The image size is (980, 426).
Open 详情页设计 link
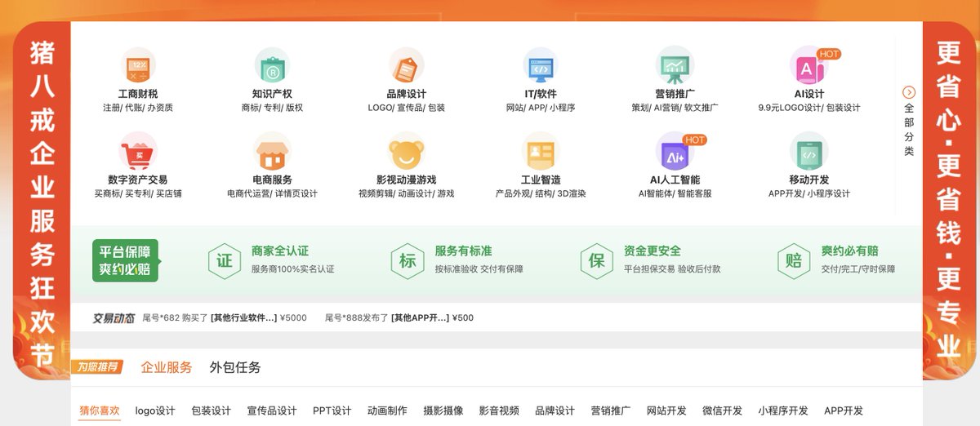(x=296, y=194)
